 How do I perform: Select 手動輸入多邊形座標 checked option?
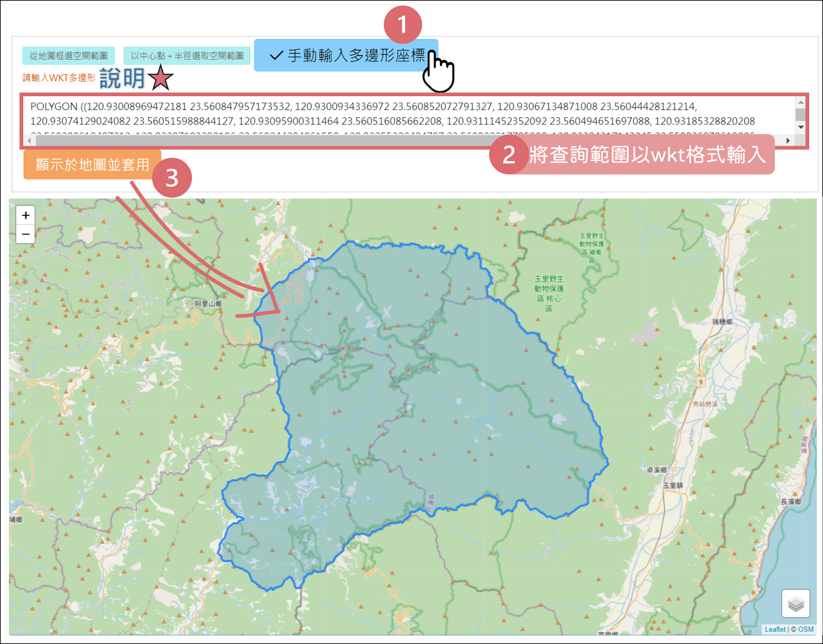point(347,56)
